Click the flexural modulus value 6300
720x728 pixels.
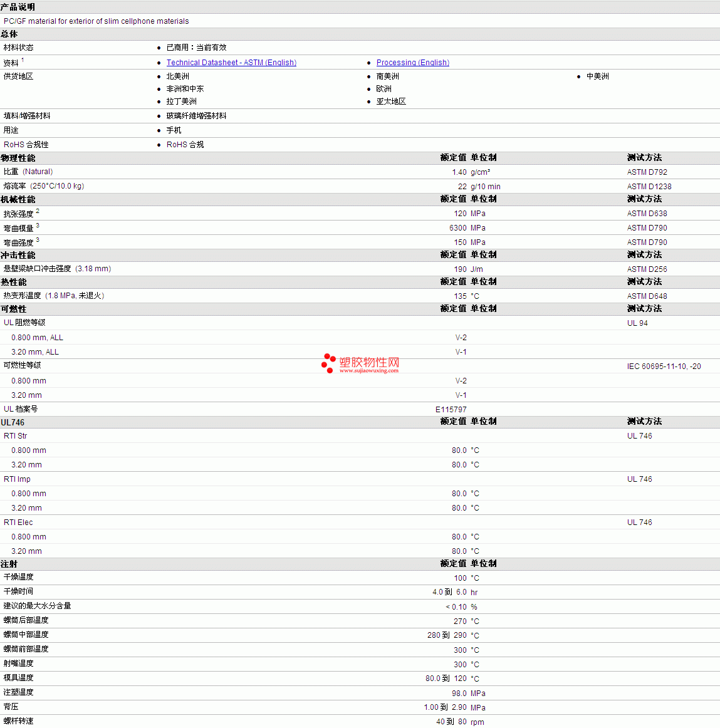[x=458, y=228]
